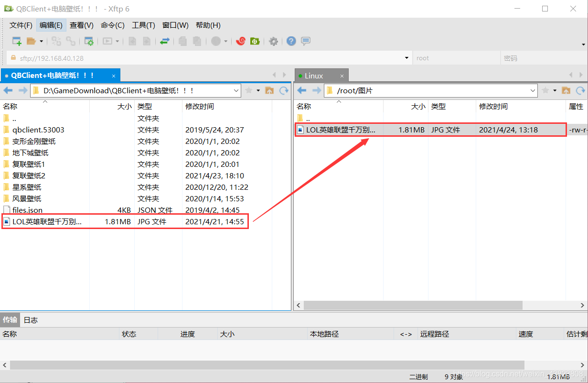The height and width of the screenshot is (383, 588).
Task: Click Forward arrow in Linux pane
Action: pos(316,90)
